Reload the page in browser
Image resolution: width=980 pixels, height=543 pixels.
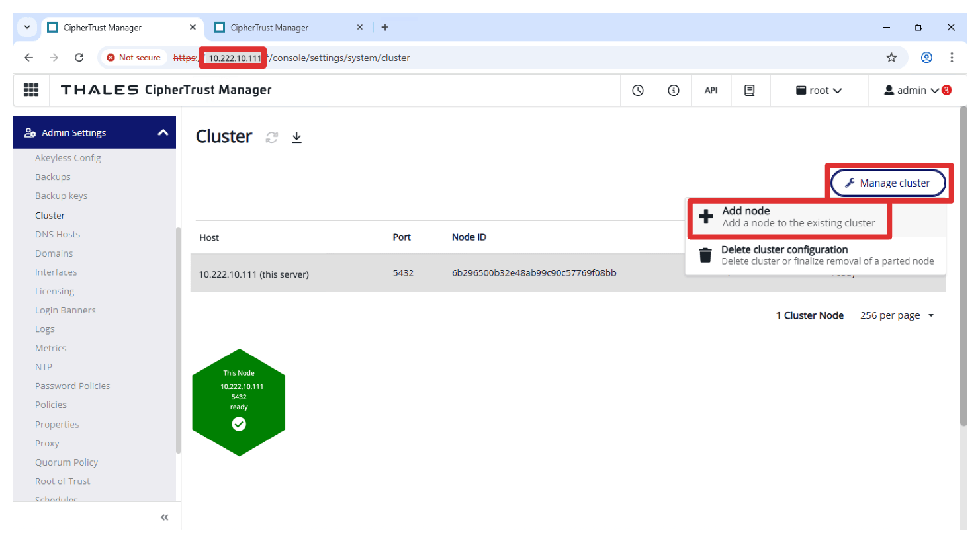point(79,58)
